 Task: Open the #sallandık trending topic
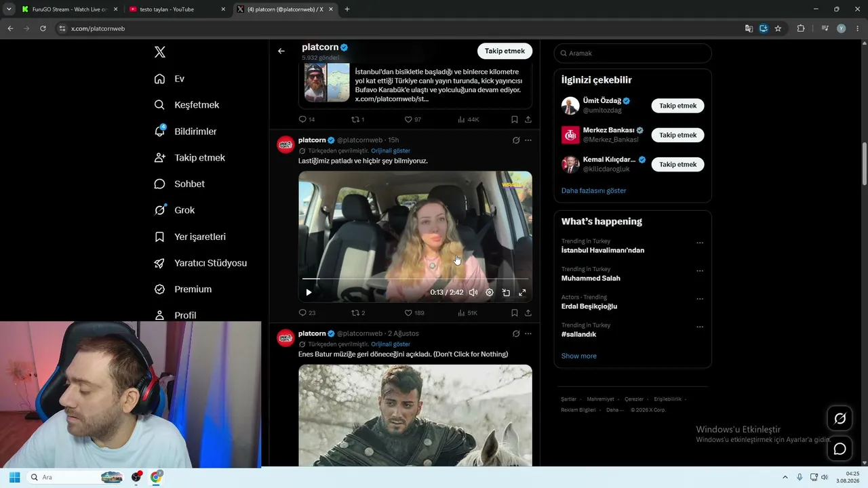click(578, 334)
